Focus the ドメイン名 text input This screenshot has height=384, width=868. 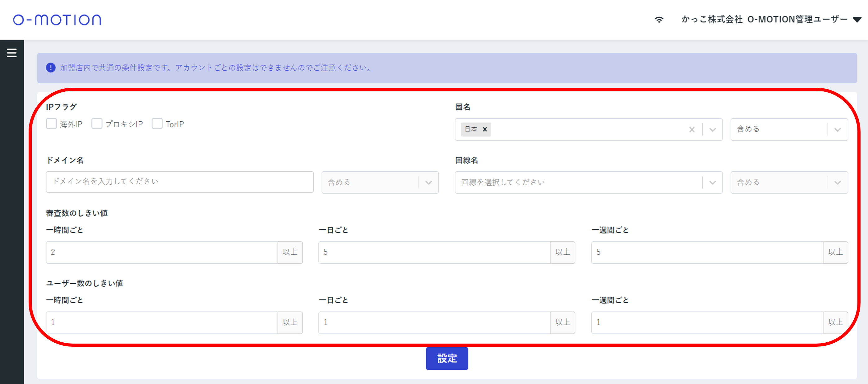pos(180,182)
